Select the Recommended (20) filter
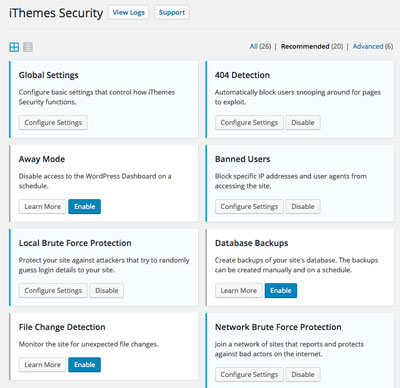Image resolution: width=400 pixels, height=388 pixels. 312,46
